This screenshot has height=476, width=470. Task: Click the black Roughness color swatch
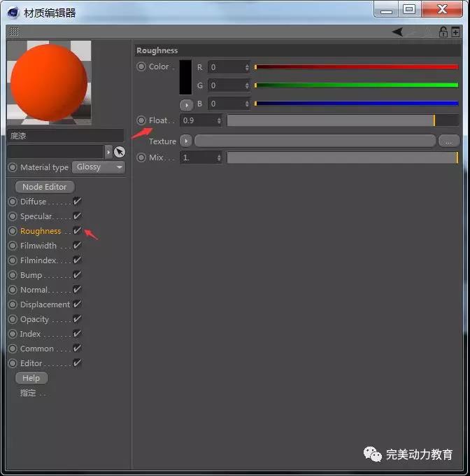click(x=185, y=77)
